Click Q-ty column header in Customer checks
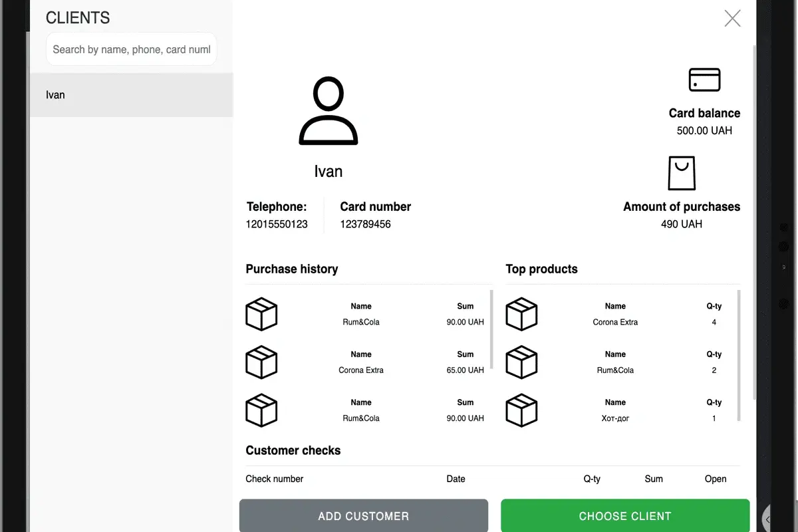 tap(592, 479)
